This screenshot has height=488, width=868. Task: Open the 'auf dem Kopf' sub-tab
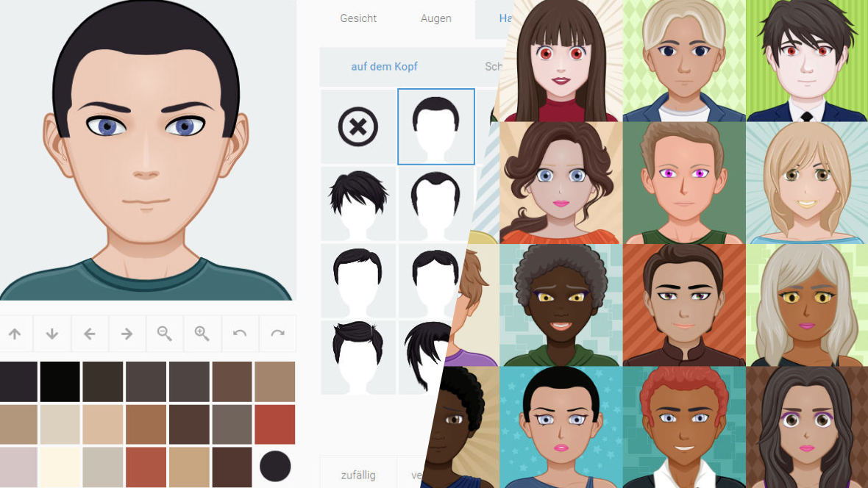point(383,66)
